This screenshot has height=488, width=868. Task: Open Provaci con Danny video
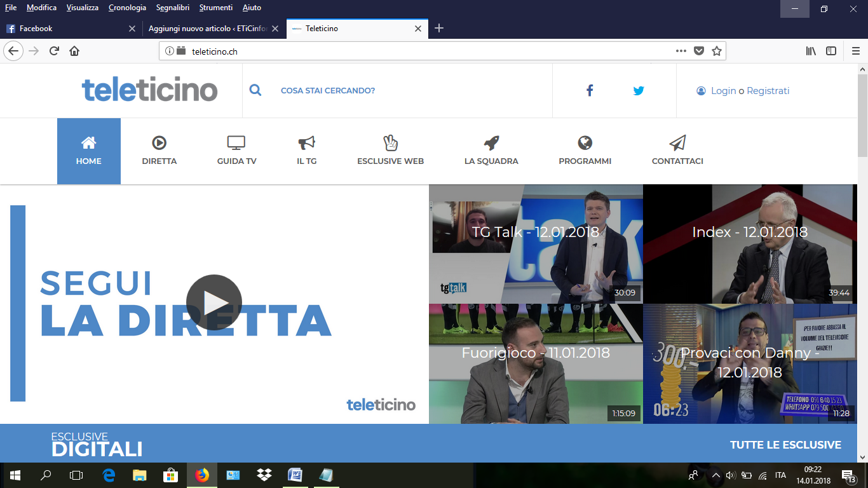(x=750, y=363)
